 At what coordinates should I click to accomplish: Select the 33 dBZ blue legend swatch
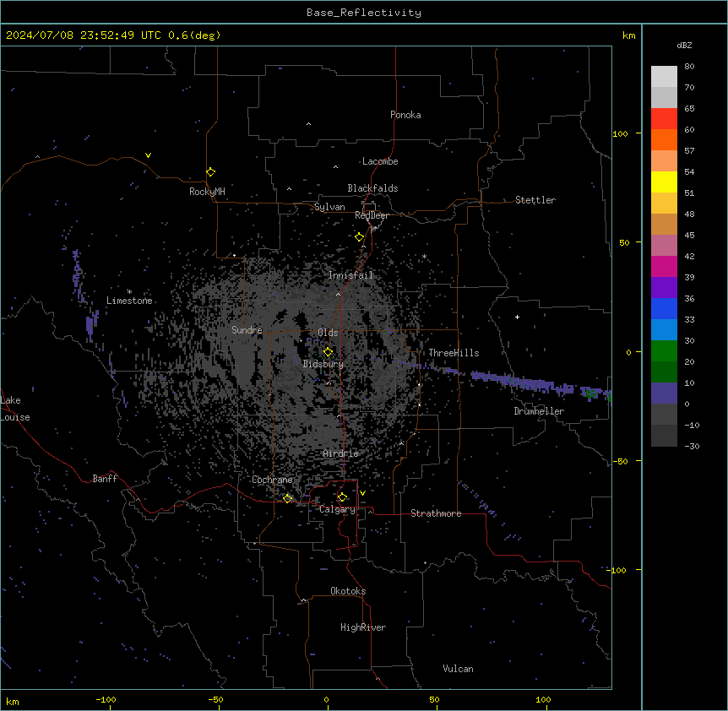[x=664, y=329]
